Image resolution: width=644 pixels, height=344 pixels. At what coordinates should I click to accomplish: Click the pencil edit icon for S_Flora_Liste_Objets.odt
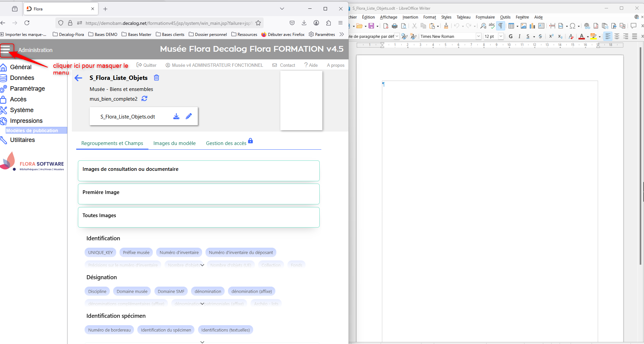189,116
